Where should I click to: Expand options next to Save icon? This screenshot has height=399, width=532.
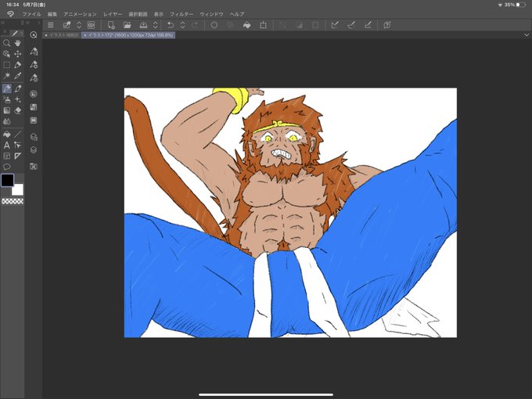tap(156, 25)
